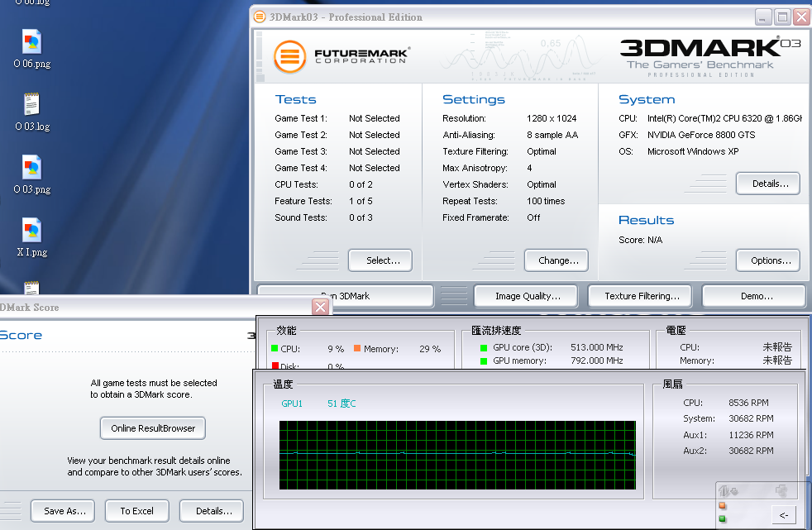Screen dimensions: 812x530
Task: Click the green GPU core (3D) indicator
Action: click(484, 348)
